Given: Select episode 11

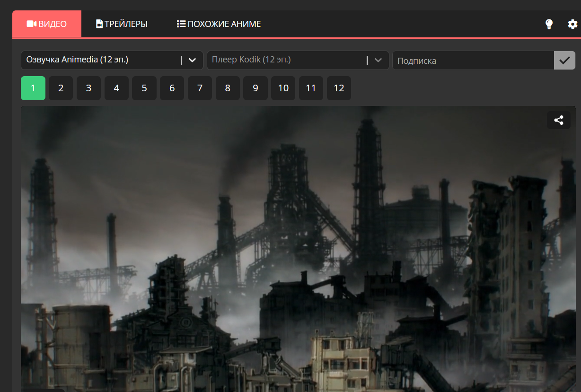Looking at the screenshot, I should coord(311,88).
